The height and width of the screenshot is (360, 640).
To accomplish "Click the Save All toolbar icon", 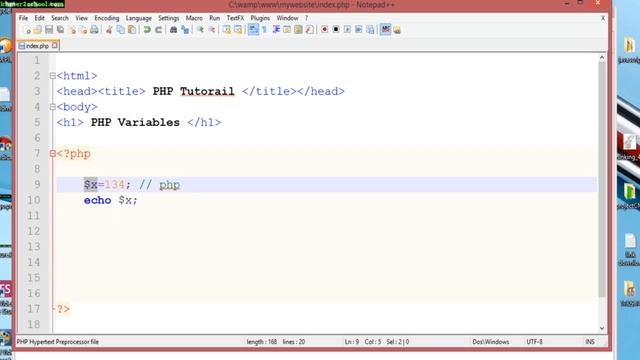I will [x=60, y=30].
